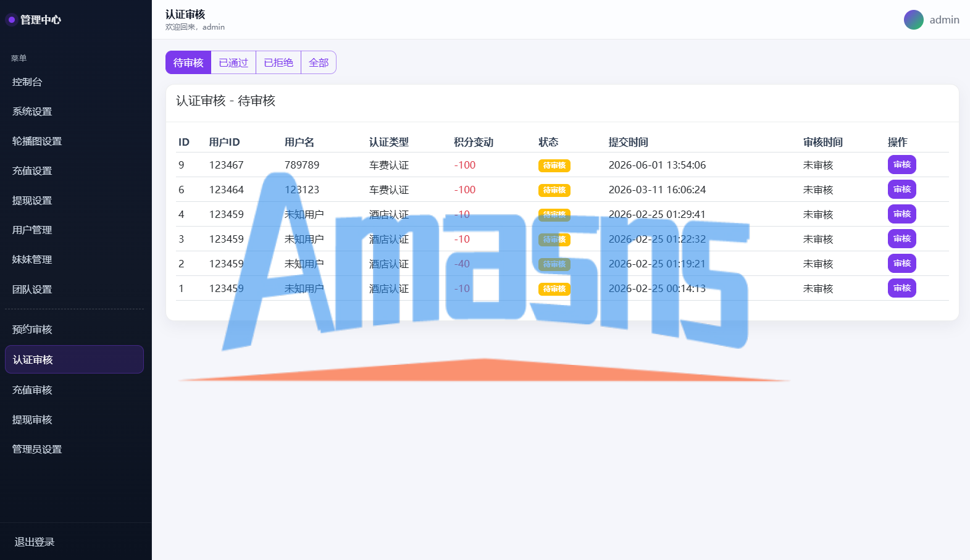Click user ID 123467 cell
This screenshot has width=970, height=560.
(227, 165)
